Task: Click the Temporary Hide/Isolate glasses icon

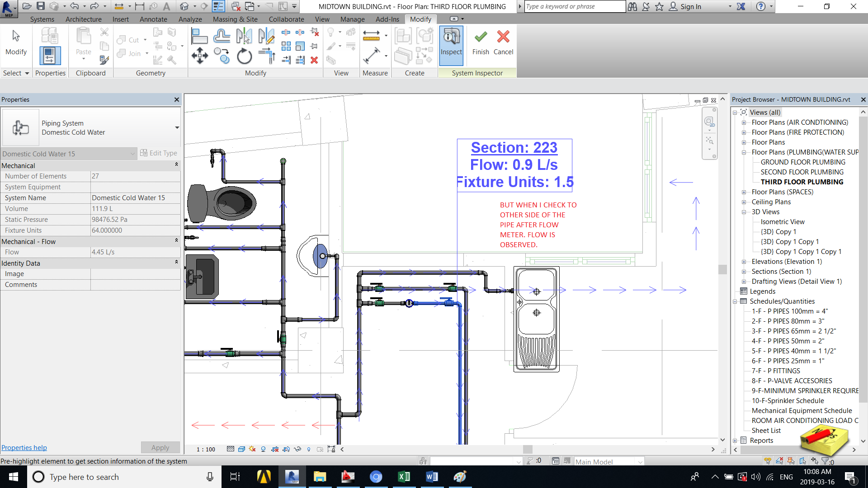Action: point(297,449)
